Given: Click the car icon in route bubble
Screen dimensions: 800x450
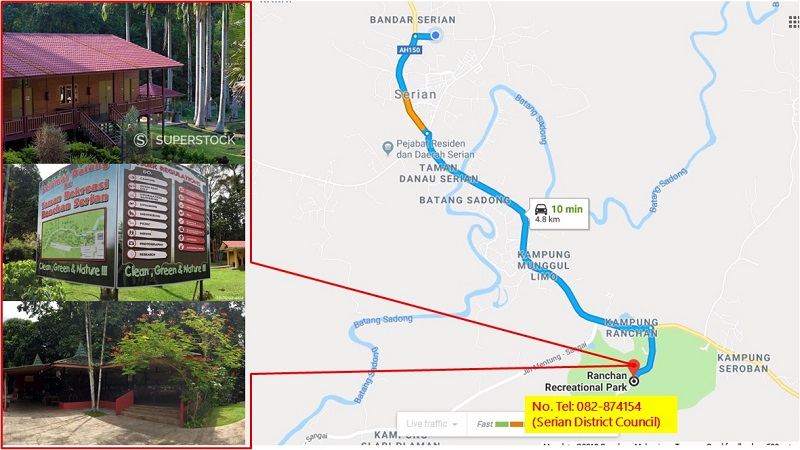Looking at the screenshot, I should click(x=541, y=209).
